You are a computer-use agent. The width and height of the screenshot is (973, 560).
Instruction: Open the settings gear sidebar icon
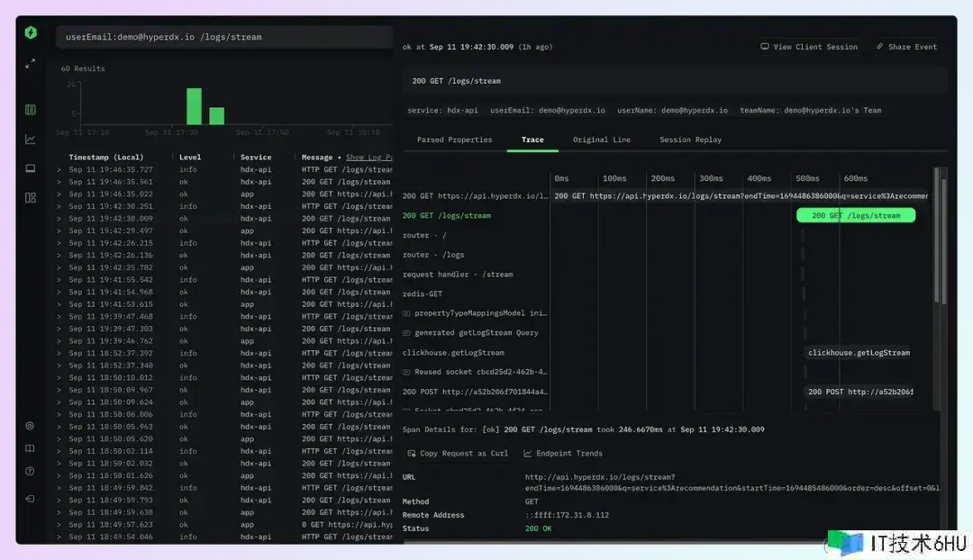30,426
